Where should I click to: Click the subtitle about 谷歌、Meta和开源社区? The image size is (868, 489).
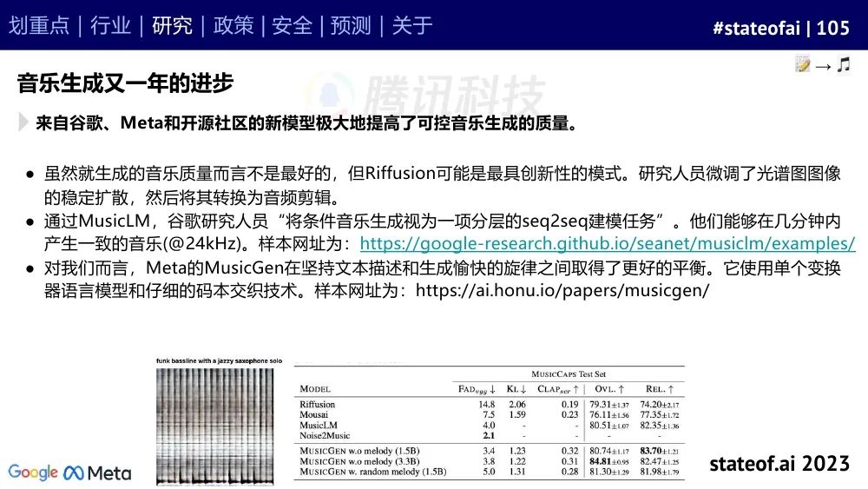pyautogui.click(x=306, y=122)
